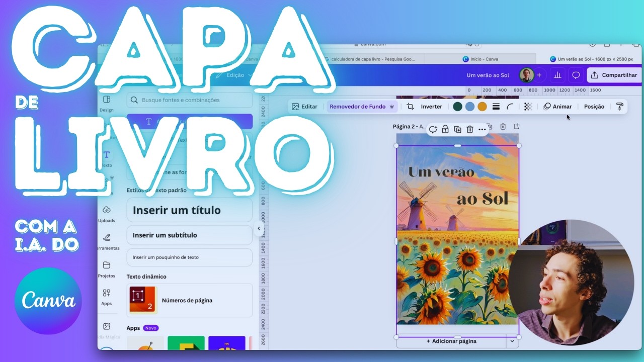Lock the selected image with padlock icon
Screen dimensions: 644x362
pos(445,129)
